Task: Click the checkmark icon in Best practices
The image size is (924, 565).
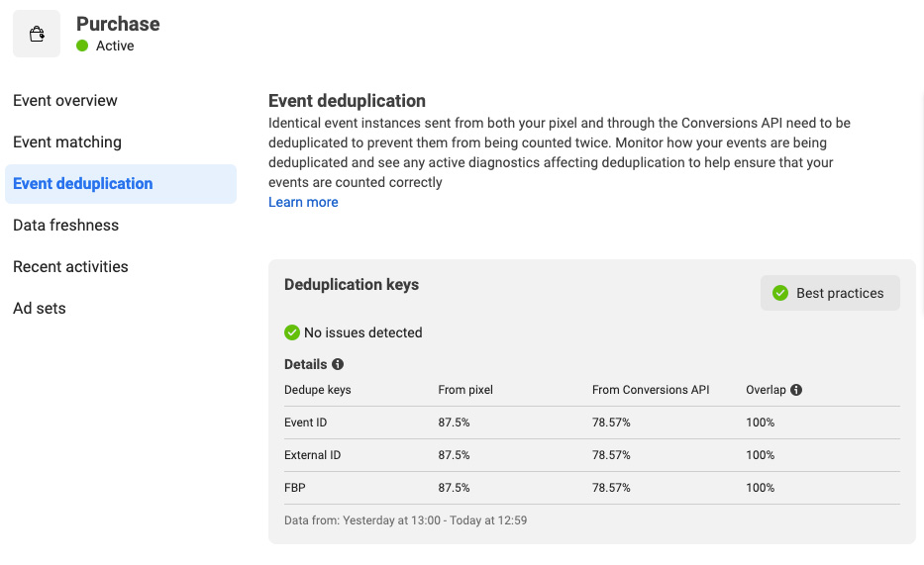Action: (x=780, y=293)
